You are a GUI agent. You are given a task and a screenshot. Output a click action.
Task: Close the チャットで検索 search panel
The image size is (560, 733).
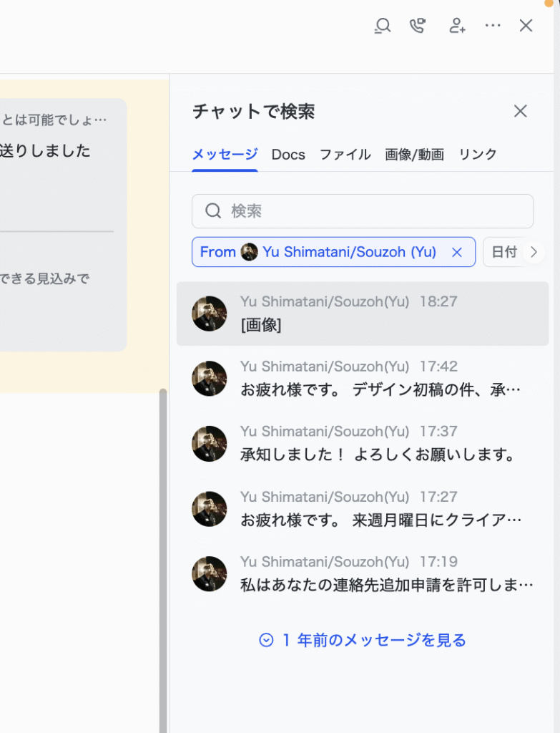(x=520, y=111)
